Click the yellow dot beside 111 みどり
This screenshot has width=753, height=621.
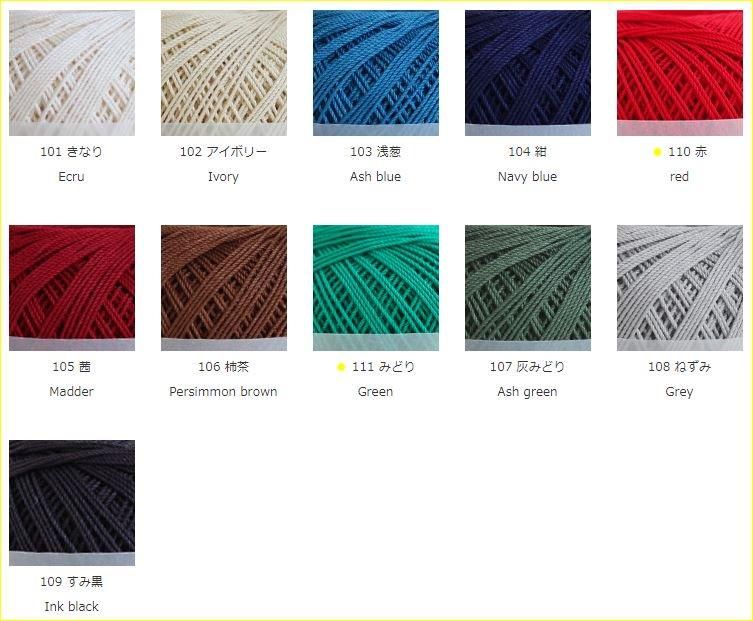[x=341, y=367]
